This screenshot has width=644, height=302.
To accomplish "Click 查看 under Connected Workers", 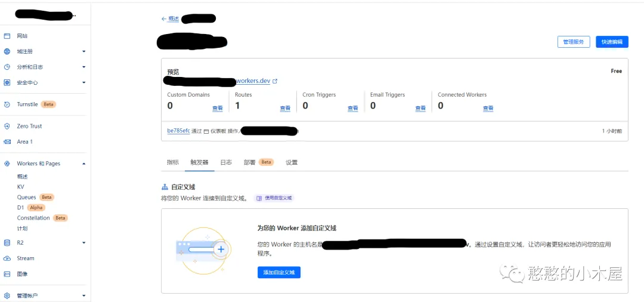I will [x=488, y=109].
